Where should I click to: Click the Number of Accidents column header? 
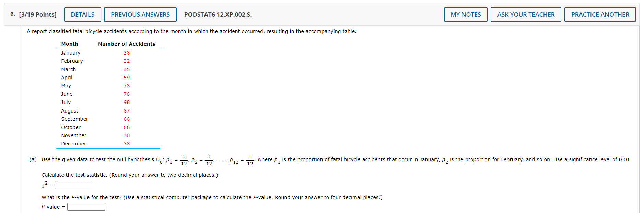click(x=126, y=44)
